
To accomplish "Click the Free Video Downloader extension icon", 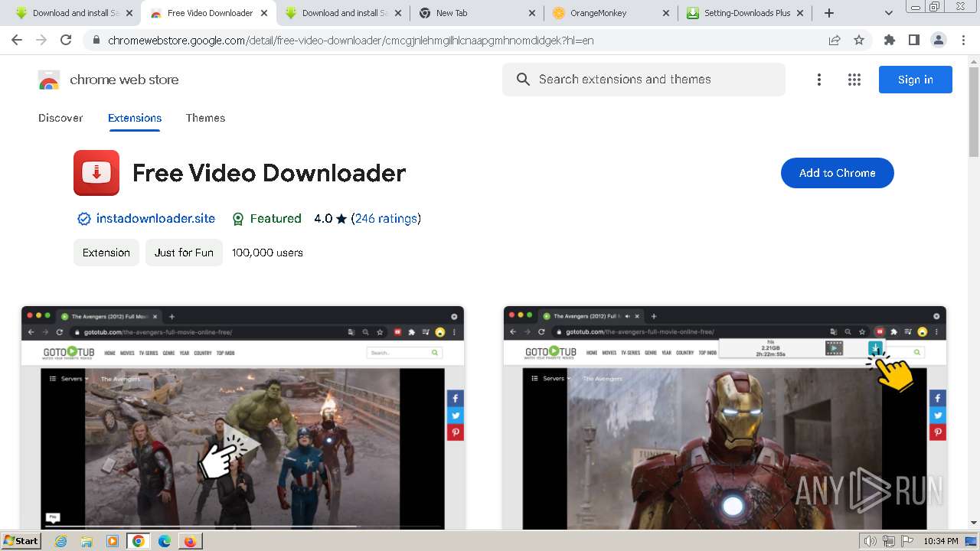I will pyautogui.click(x=96, y=173).
